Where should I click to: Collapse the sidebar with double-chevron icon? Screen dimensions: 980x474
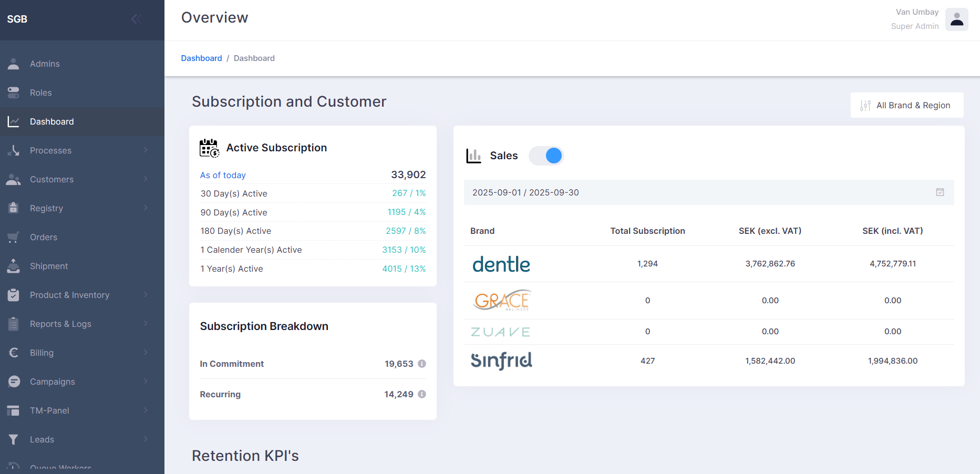(x=137, y=19)
